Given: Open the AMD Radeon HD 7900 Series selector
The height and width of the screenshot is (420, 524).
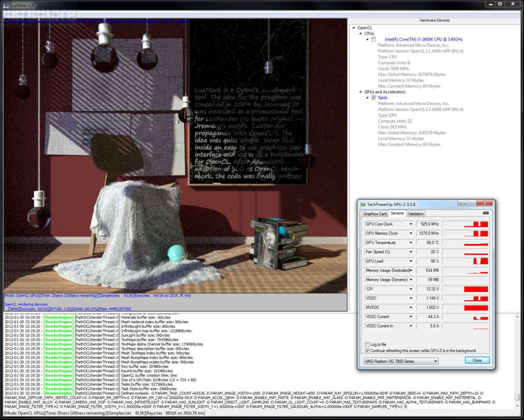Looking at the screenshot, I should (x=401, y=361).
